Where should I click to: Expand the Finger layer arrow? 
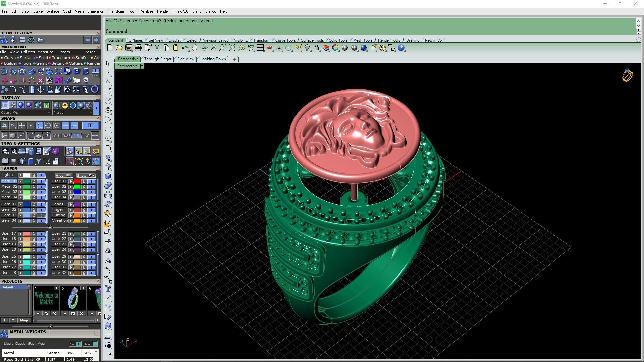[71, 210]
